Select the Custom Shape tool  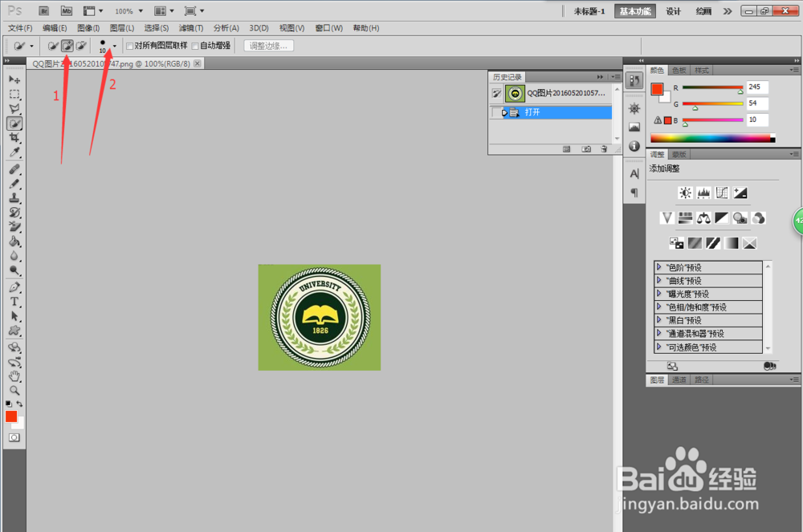[14, 331]
